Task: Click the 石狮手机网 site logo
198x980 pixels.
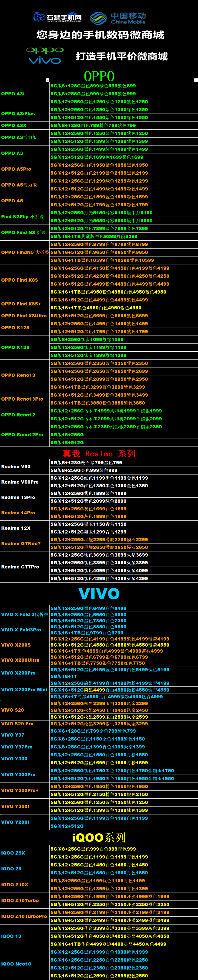Action: (x=57, y=17)
